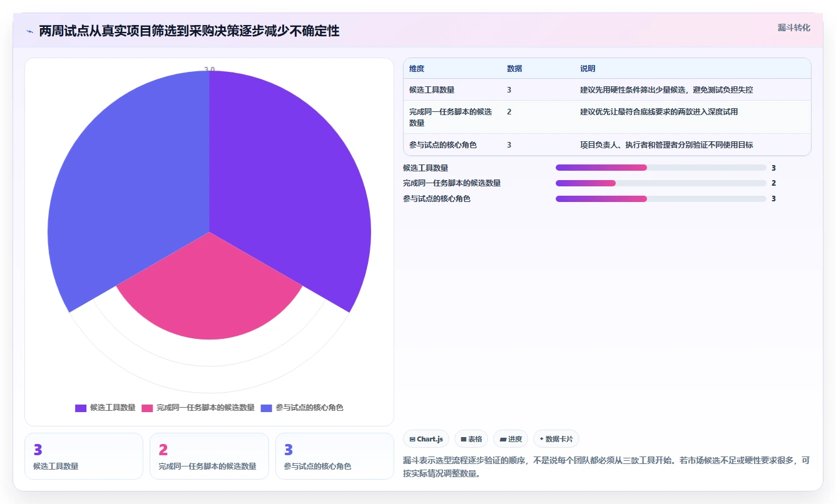Click the description starting 建议先用硬性条件
This screenshot has width=836, height=504.
point(666,90)
